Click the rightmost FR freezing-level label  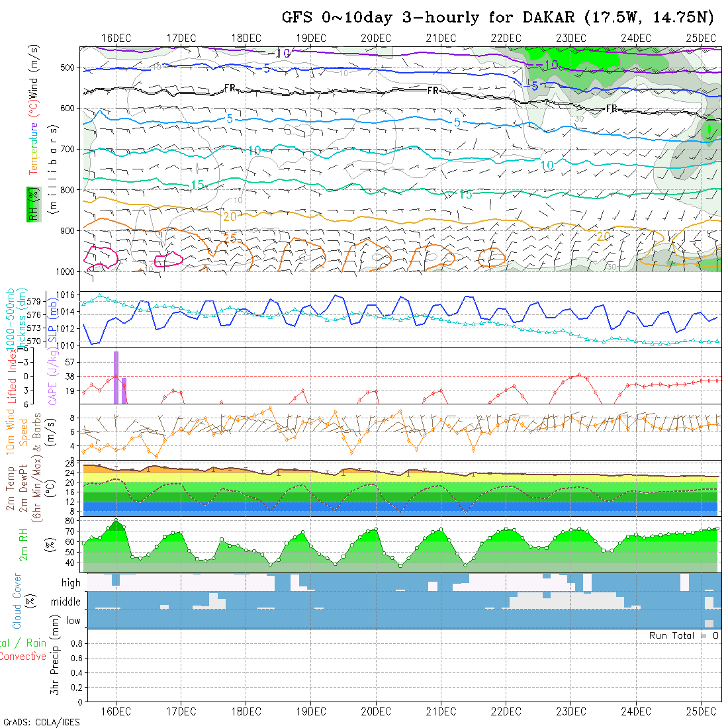coord(612,109)
